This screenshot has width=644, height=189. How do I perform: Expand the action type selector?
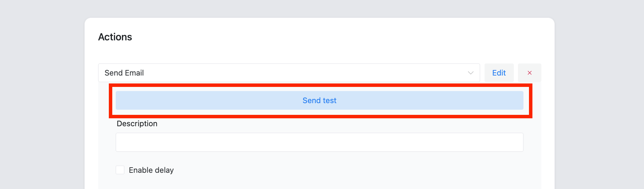289,73
